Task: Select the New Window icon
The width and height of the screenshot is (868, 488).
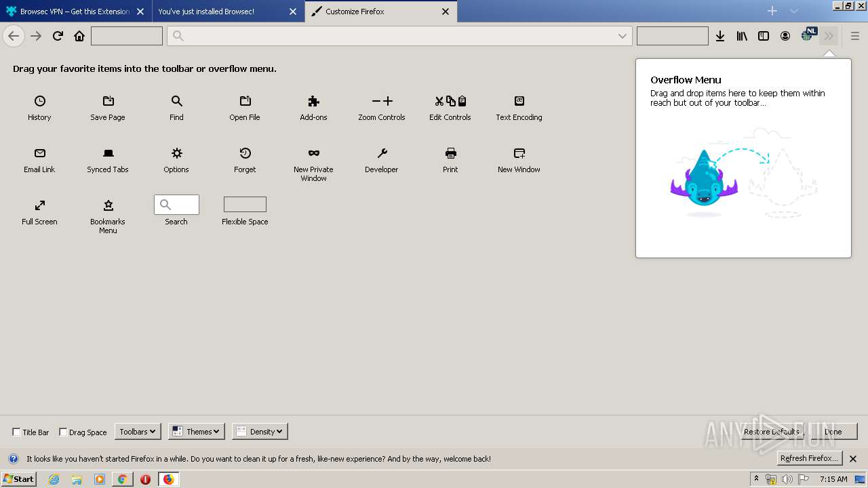Action: 519,153
